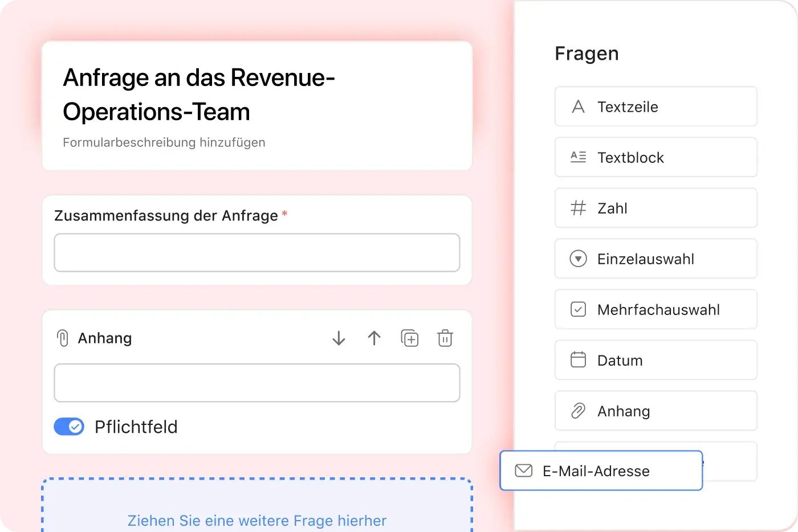Click the Textzeile letter A icon
This screenshot has width=798, height=532.
578,107
